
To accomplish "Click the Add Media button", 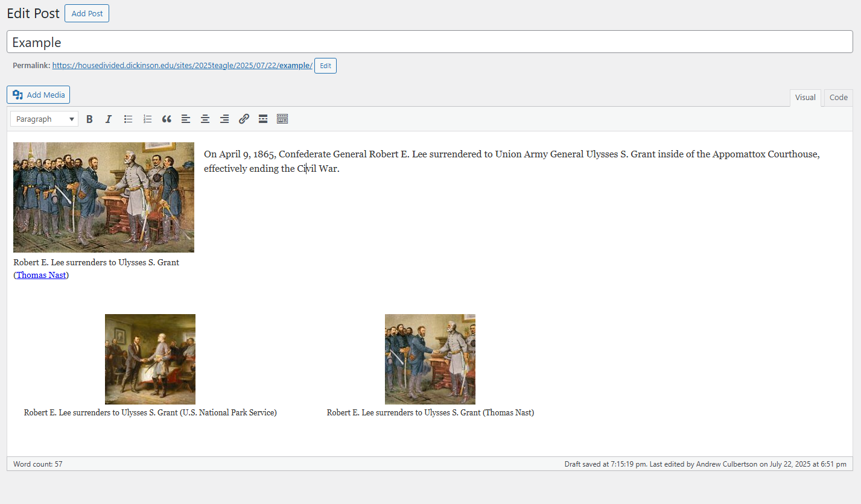I will pos(39,95).
